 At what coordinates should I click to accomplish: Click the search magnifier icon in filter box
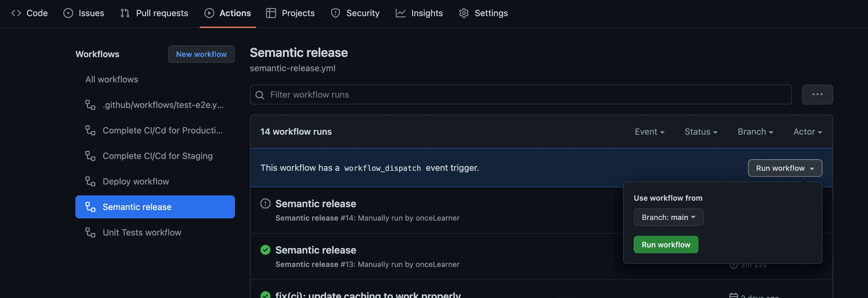click(x=260, y=95)
